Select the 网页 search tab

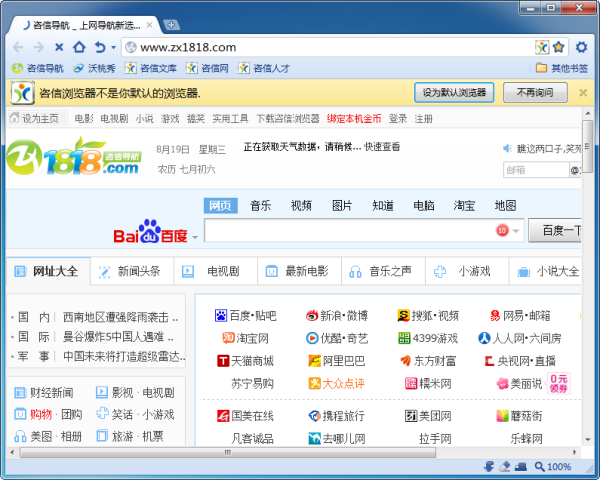[220, 206]
